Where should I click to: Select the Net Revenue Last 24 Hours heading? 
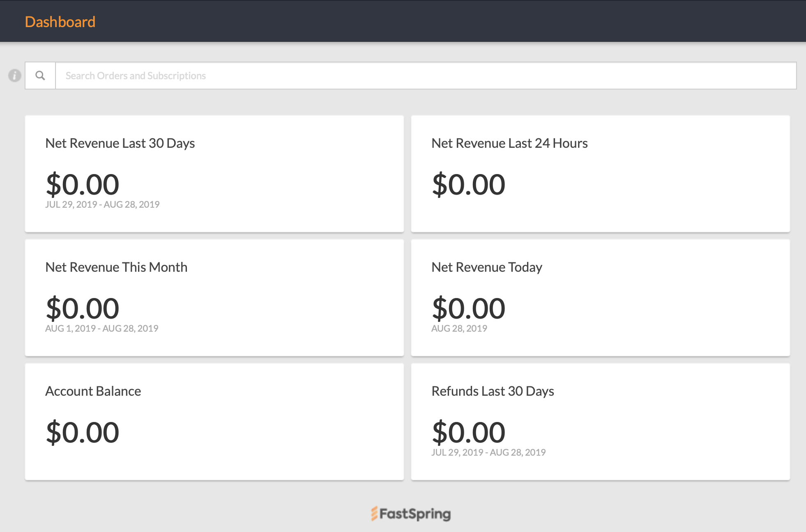(509, 143)
